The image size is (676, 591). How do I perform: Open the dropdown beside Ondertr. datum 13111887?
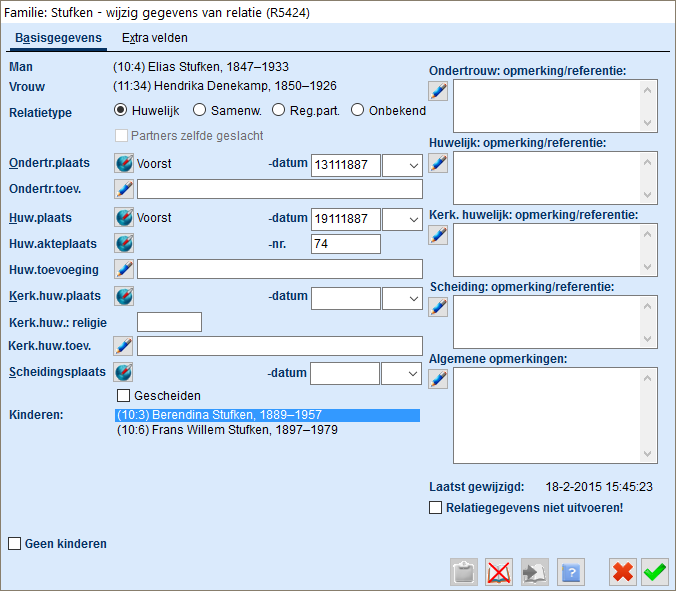402,165
